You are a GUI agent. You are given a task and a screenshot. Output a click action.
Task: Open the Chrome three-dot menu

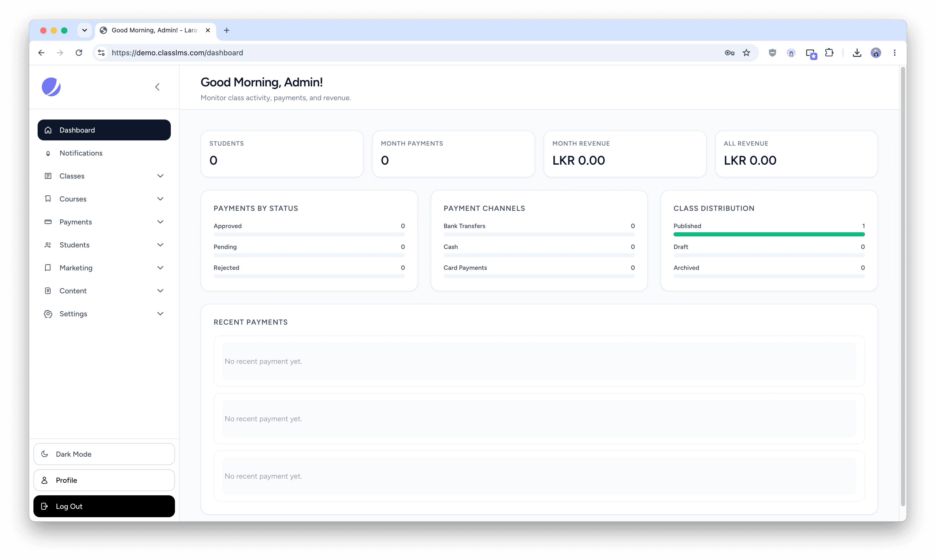click(x=894, y=53)
